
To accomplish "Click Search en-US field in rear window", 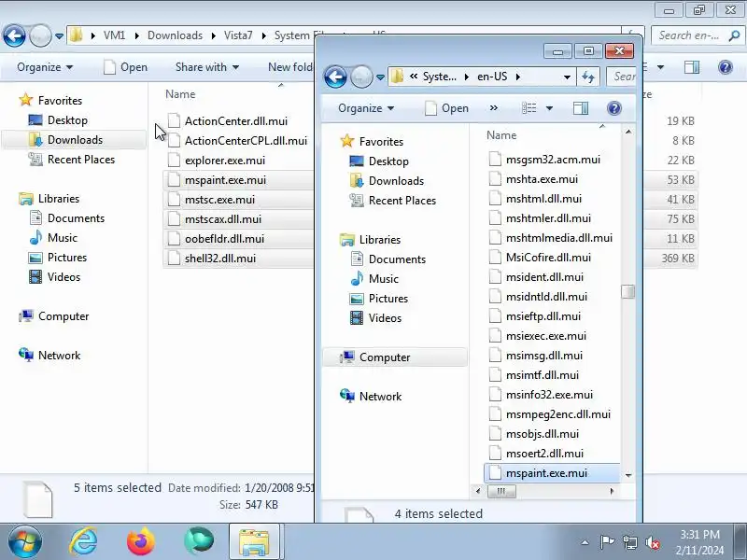I will pyautogui.click(x=698, y=35).
